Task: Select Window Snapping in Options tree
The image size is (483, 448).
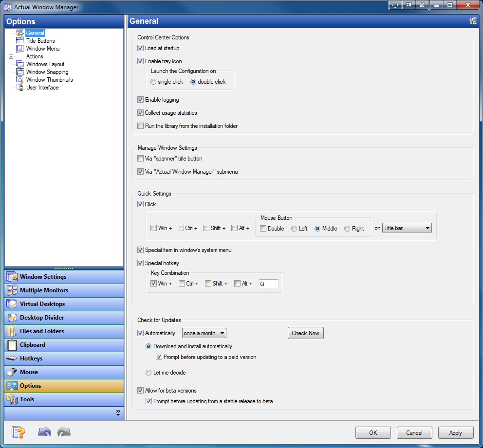Action: tap(47, 72)
